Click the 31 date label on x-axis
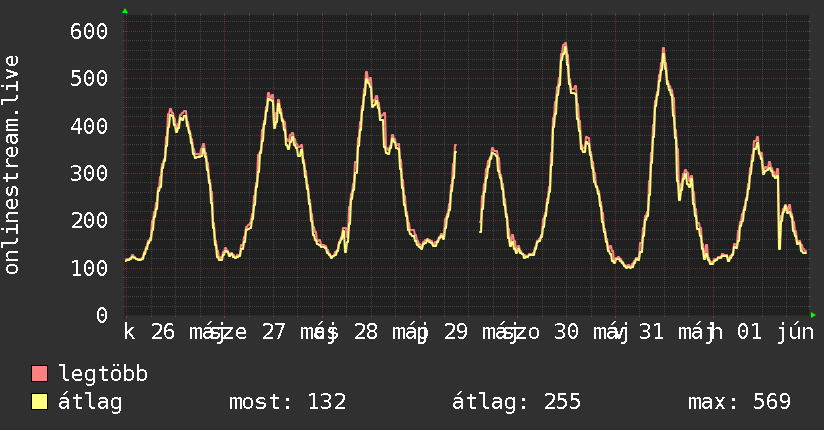The height and width of the screenshot is (430, 824). pos(651,332)
